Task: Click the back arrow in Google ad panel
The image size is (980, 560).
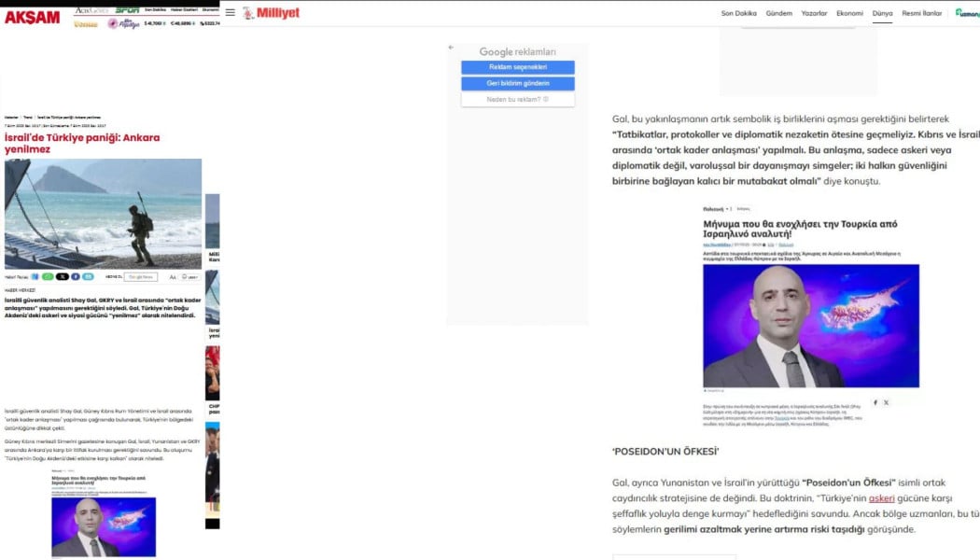Action: (451, 48)
